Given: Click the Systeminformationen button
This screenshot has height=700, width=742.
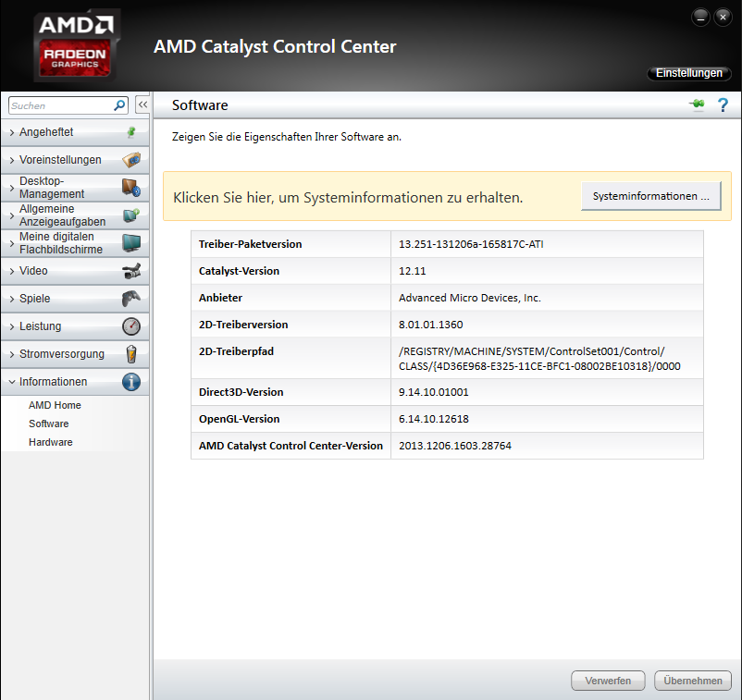Looking at the screenshot, I should click(x=651, y=196).
